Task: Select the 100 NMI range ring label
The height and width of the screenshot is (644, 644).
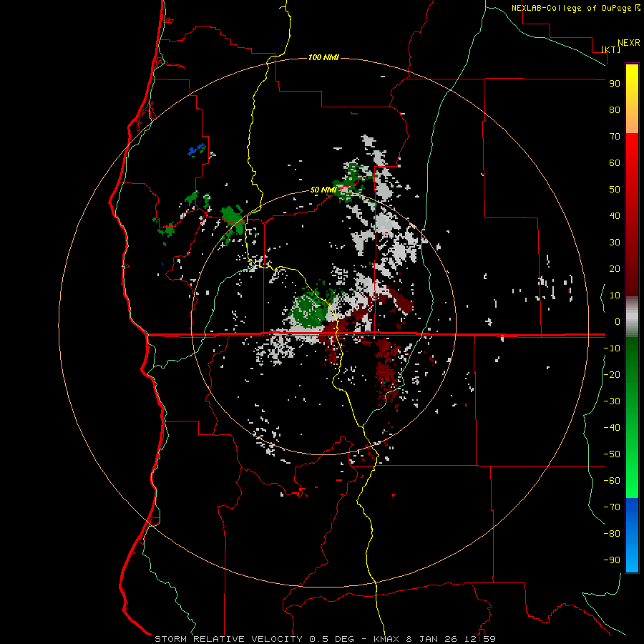Action: tap(323, 57)
